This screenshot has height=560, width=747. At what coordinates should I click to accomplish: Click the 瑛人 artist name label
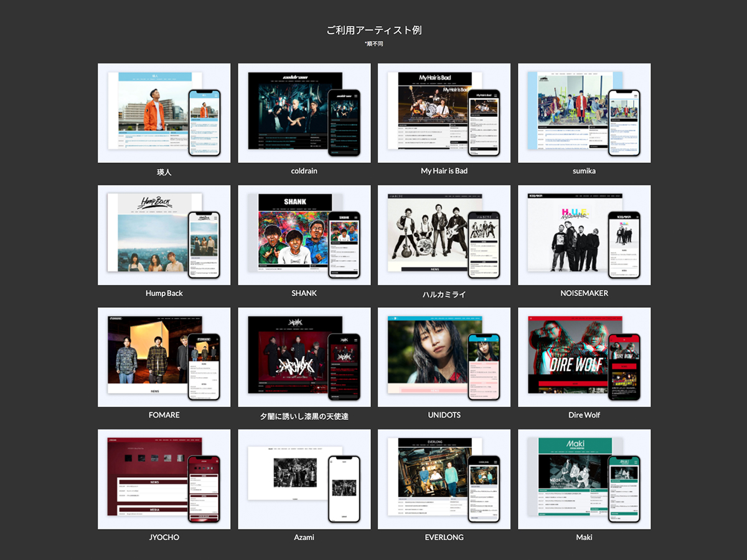click(x=164, y=172)
